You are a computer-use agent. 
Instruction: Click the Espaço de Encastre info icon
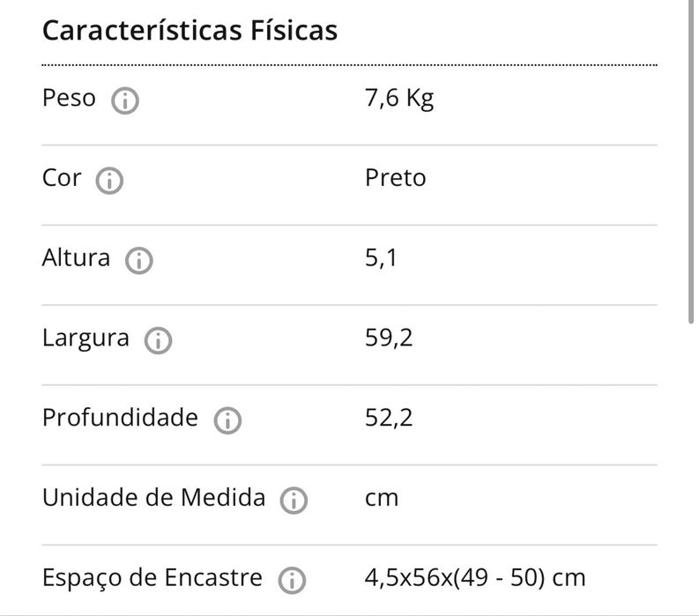coord(291,580)
